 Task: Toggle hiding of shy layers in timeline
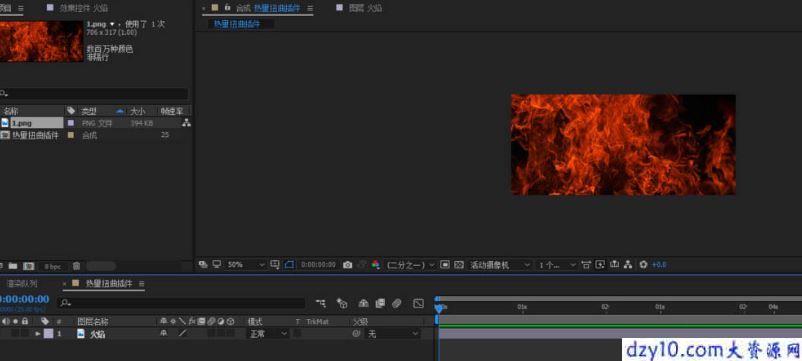(x=364, y=303)
